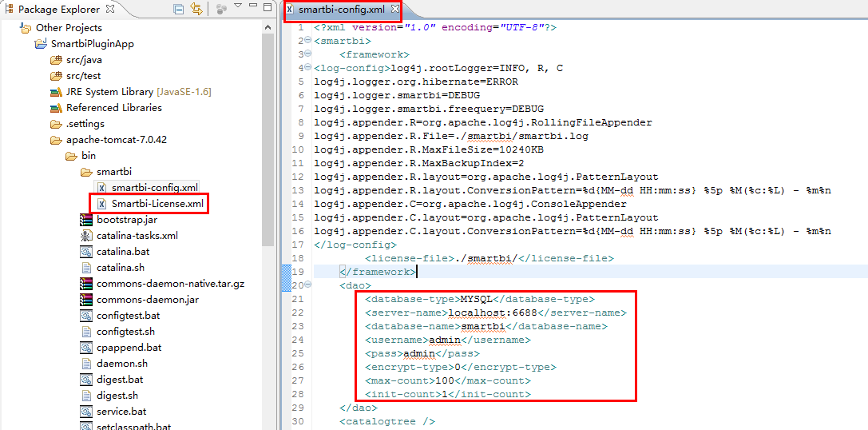Click the commons-daemon.jar archive icon

[85, 301]
